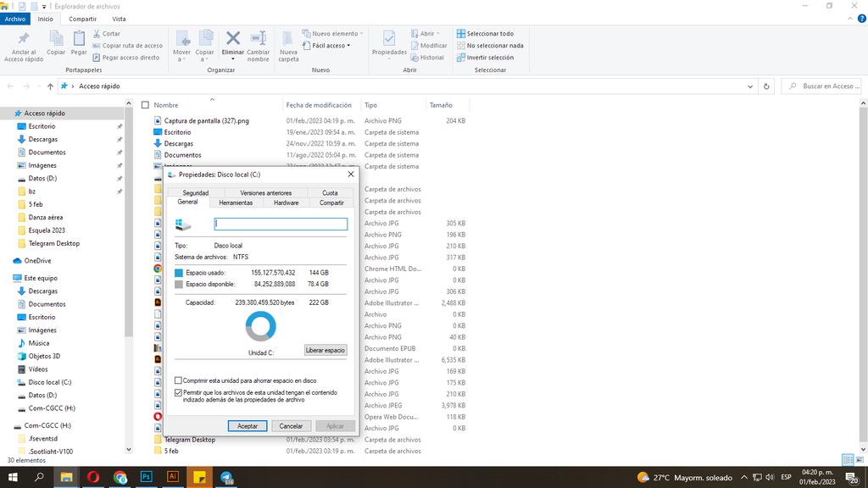Viewport: 868px width, 488px height.
Task: Click the blue 'Espacio usado' color swatch
Action: coord(178,272)
